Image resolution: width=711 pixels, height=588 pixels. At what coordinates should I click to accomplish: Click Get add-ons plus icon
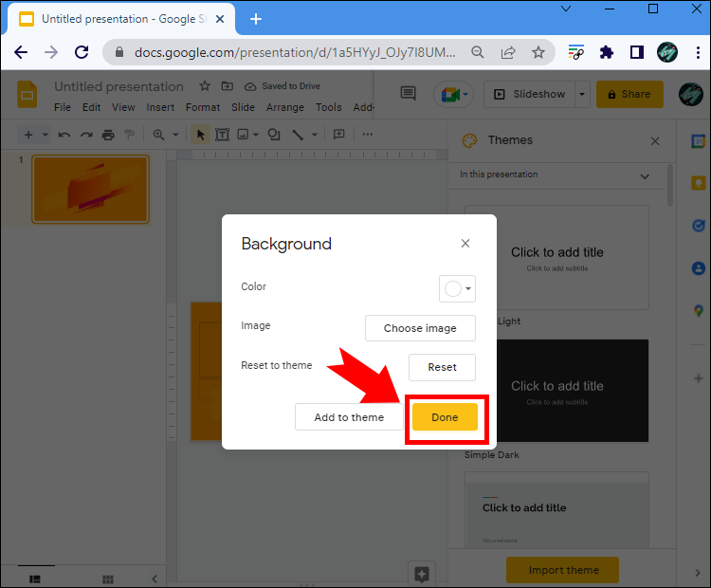pyautogui.click(x=699, y=378)
